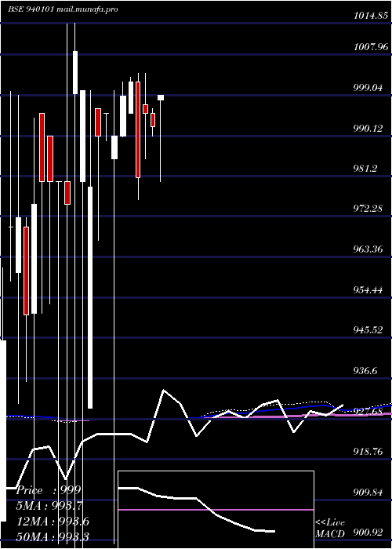Click the 5MA value readout
This screenshot has width=392, height=549.
[x=49, y=506]
